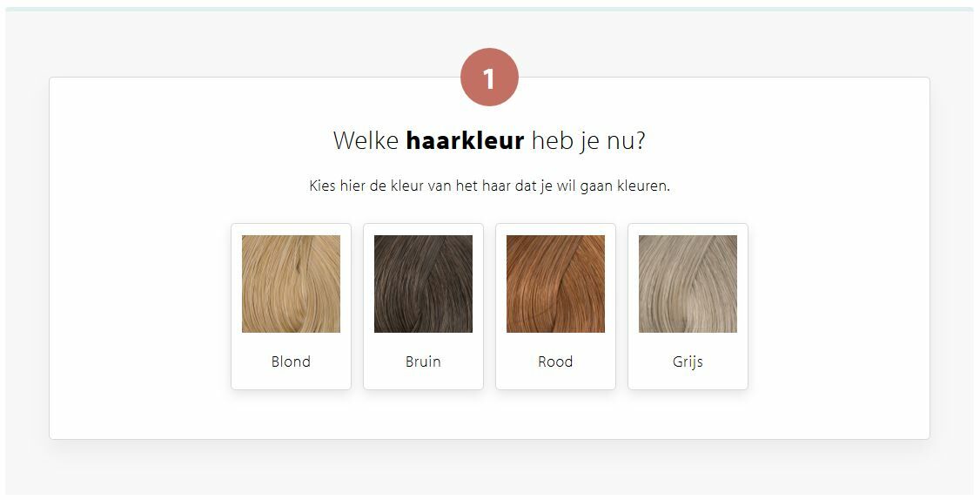Click the Grijs text label

point(688,362)
